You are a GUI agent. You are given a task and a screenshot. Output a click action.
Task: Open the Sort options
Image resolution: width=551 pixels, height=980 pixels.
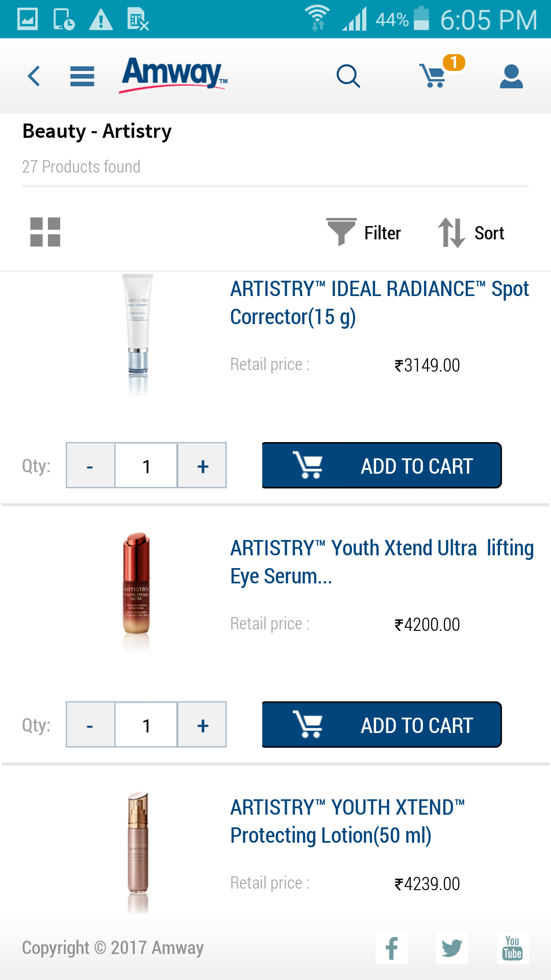[x=471, y=233]
